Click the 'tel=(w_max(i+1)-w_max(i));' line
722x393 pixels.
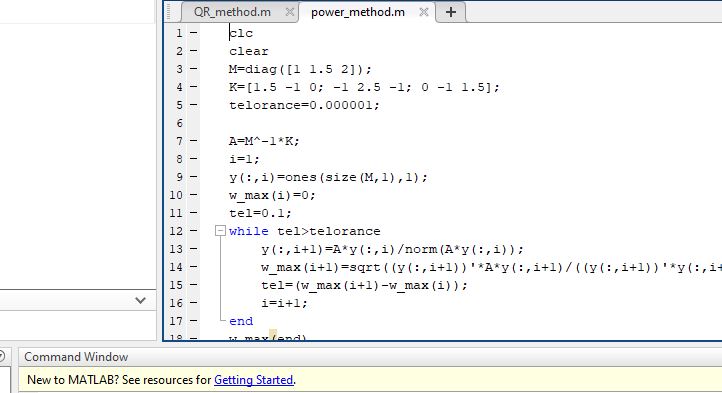coord(364,285)
